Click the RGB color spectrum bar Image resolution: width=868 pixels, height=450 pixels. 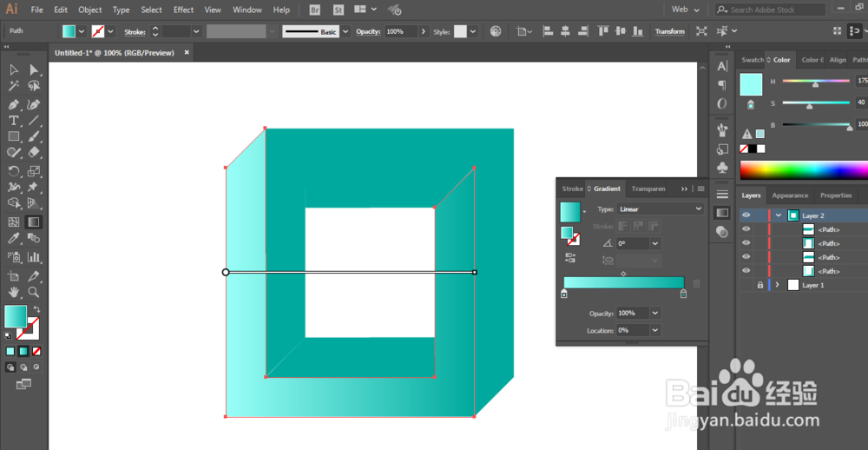pyautogui.click(x=804, y=170)
